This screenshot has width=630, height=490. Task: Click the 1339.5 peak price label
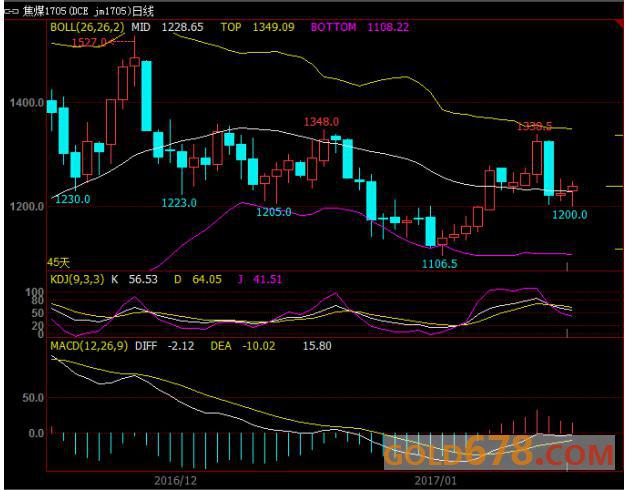[x=535, y=126]
